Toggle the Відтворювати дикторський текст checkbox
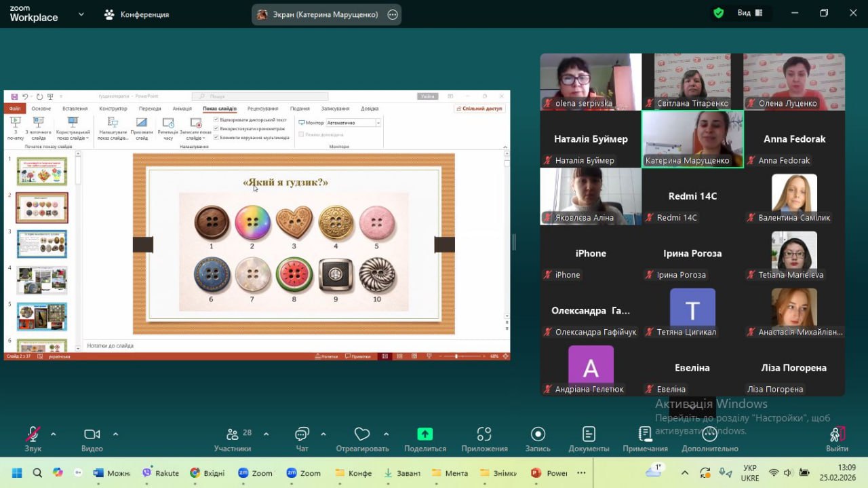 [x=216, y=119]
